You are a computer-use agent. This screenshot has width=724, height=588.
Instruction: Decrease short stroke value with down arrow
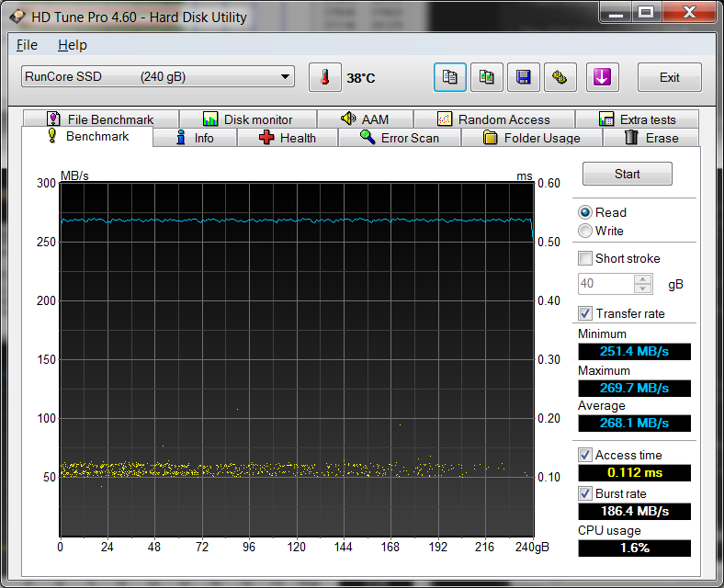[643, 288]
